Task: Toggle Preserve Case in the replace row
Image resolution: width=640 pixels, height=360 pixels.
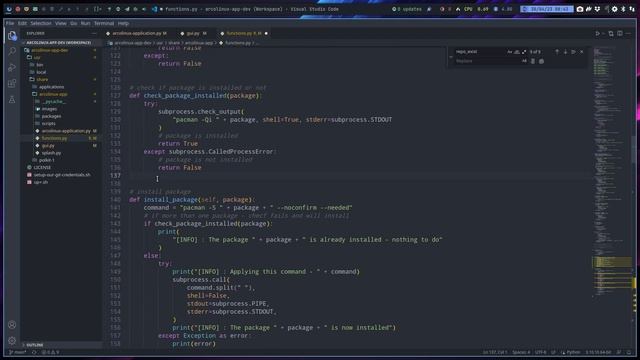Action: (524, 61)
